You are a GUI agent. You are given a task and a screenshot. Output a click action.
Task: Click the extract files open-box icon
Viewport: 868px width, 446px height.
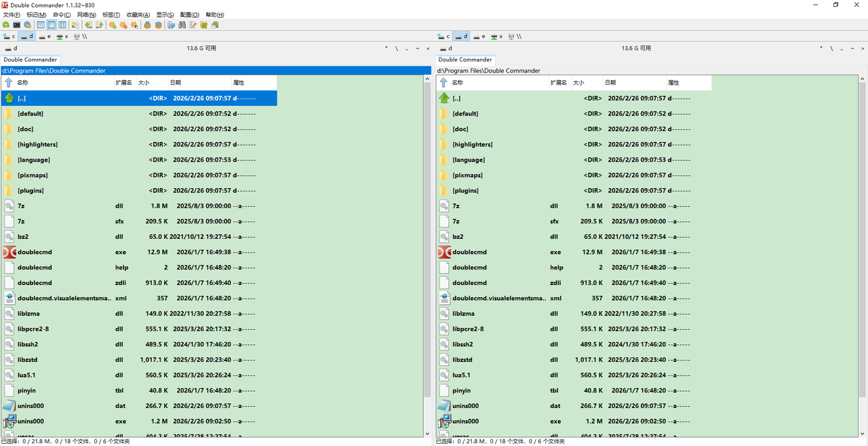pyautogui.click(x=158, y=25)
